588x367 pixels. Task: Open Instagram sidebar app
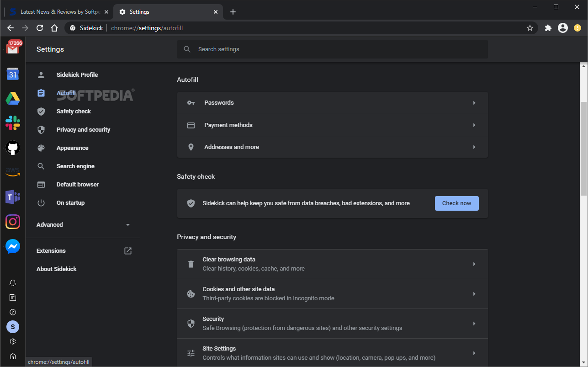click(x=13, y=222)
